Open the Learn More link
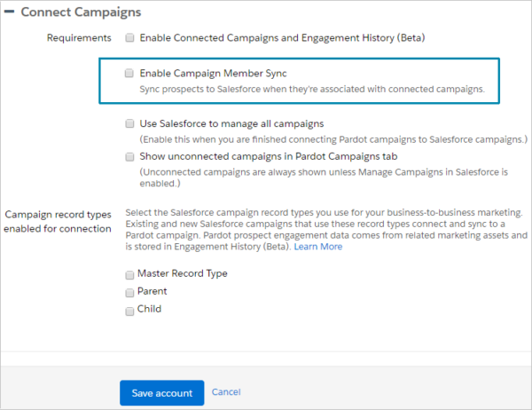The image size is (532, 410). coord(318,247)
